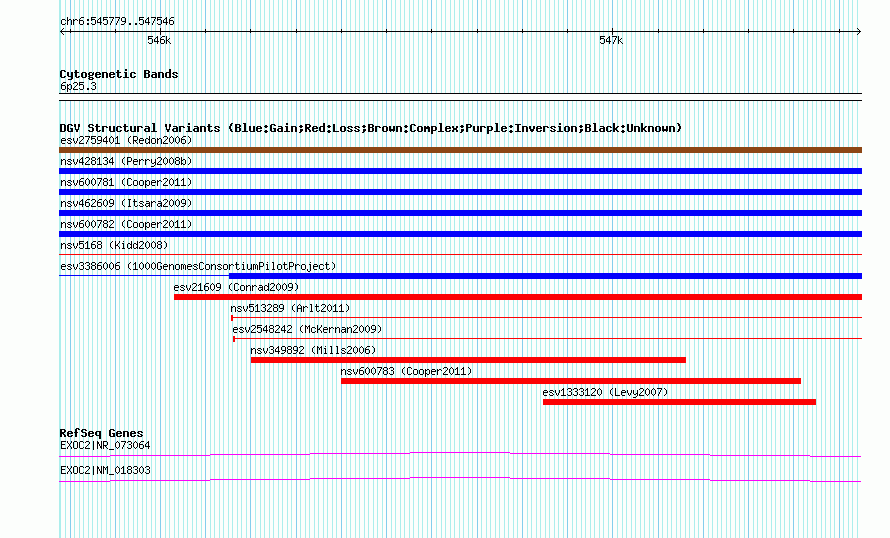The width and height of the screenshot is (890, 538).
Task: Click the blue nsv428134 Perry2008b gain bar
Action: point(460,171)
